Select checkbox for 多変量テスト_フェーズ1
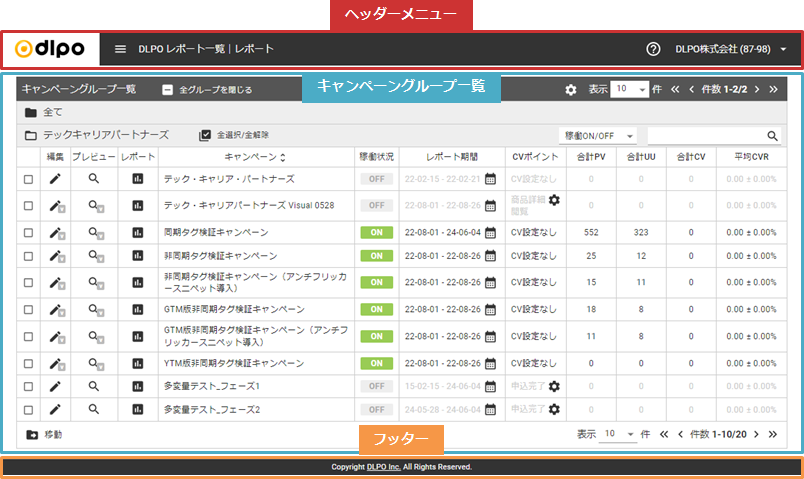804x479 pixels. click(x=28, y=387)
